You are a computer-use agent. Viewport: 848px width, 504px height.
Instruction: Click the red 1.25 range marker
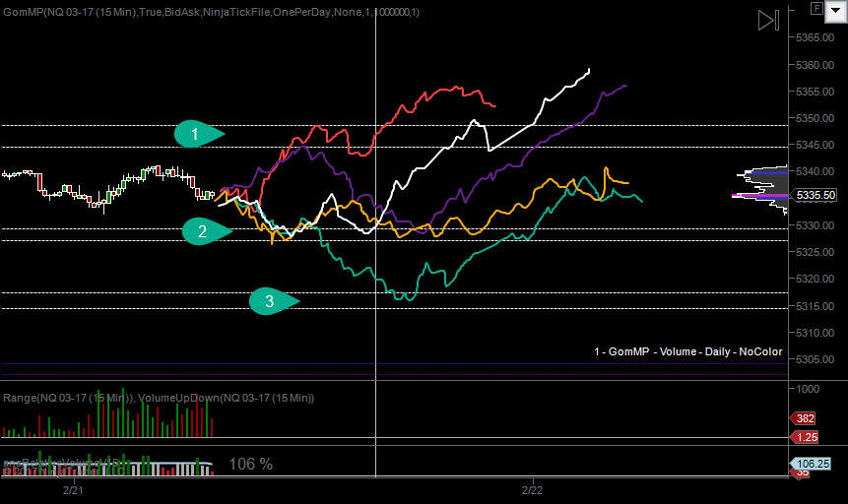pyautogui.click(x=806, y=437)
